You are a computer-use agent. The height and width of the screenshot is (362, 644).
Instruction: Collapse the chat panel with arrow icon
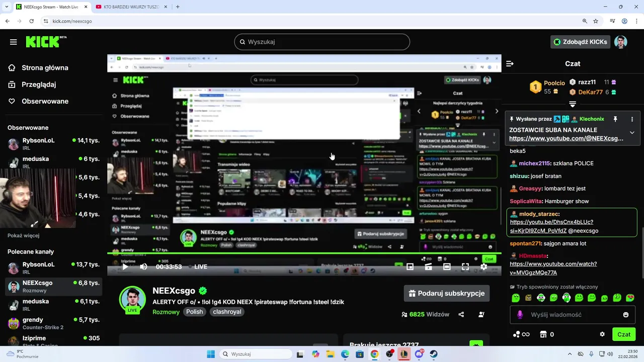[510, 63]
